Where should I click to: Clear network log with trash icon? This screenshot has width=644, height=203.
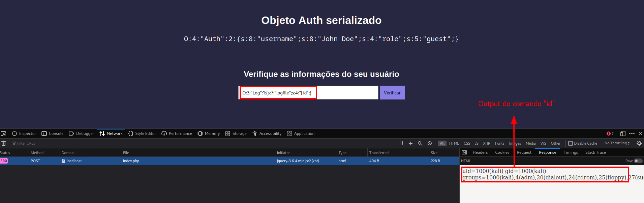pyautogui.click(x=4, y=143)
